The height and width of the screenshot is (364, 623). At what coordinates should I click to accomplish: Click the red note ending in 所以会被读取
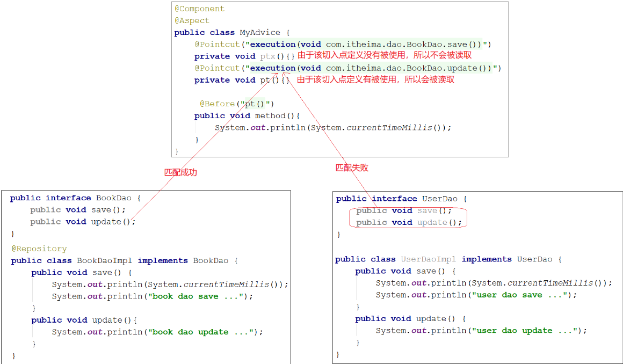[x=375, y=79]
